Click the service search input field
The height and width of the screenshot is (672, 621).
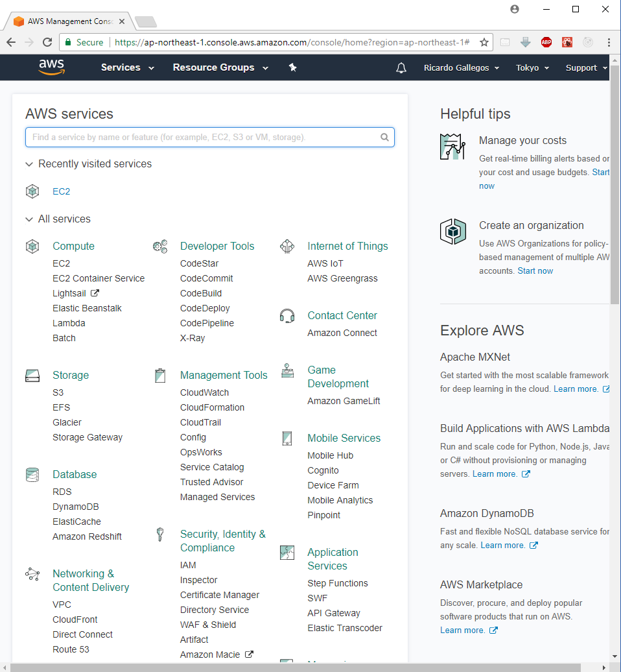(210, 137)
